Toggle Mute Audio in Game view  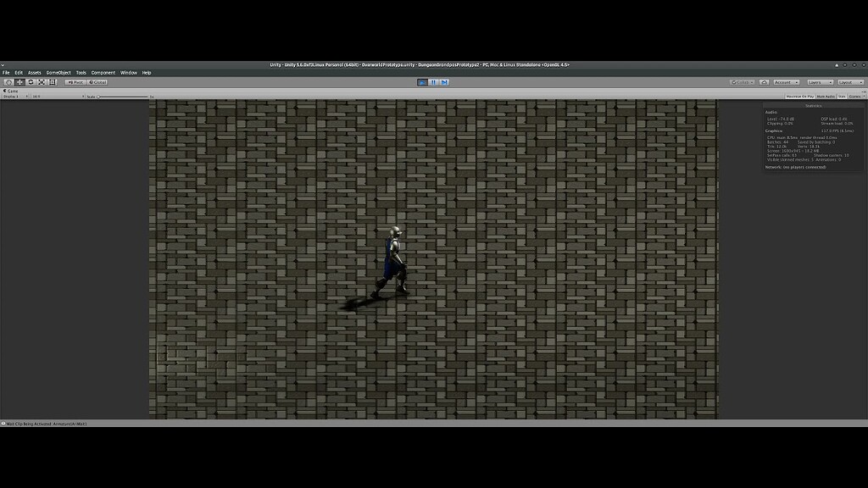[826, 96]
